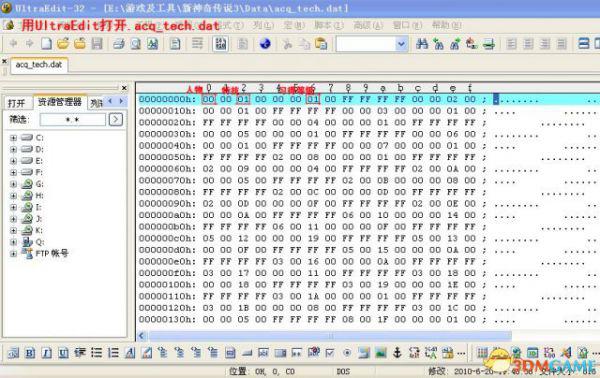
Task: Toggle Bold button in bottom toolbar
Action: (x=30, y=352)
